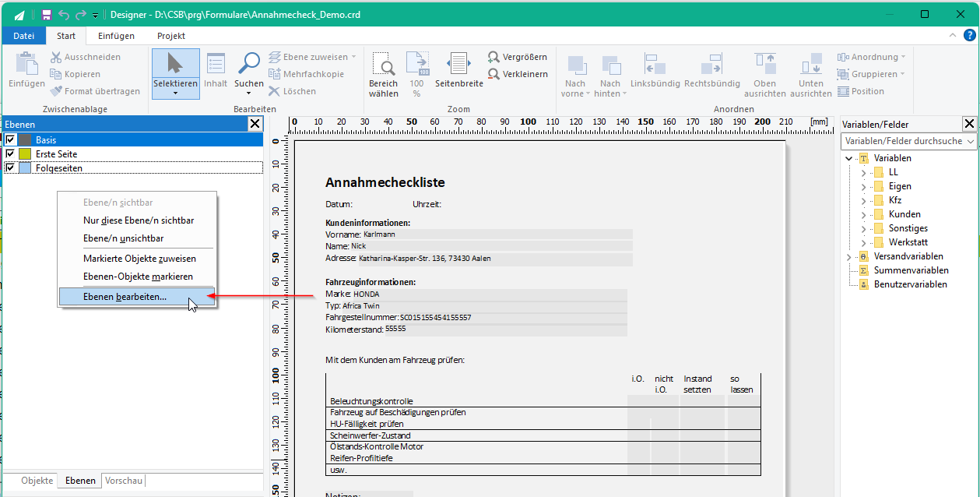Expand the LL variables folder

863,172
